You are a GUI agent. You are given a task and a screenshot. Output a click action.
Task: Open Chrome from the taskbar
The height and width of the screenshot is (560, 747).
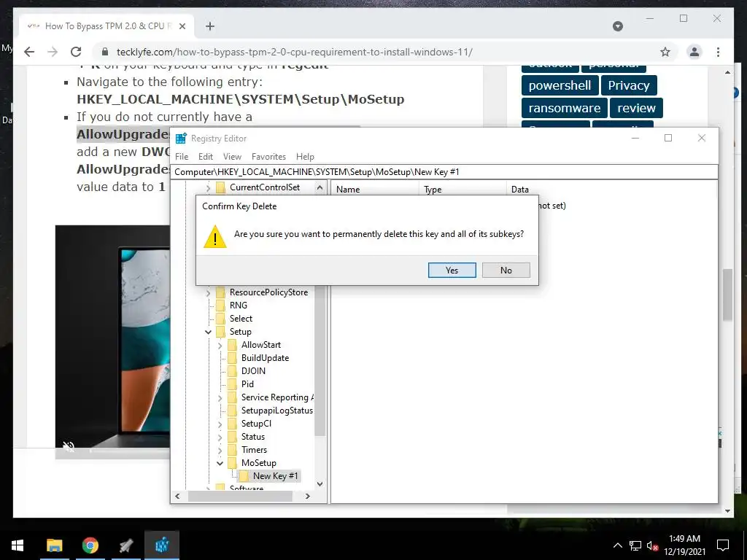click(x=90, y=545)
